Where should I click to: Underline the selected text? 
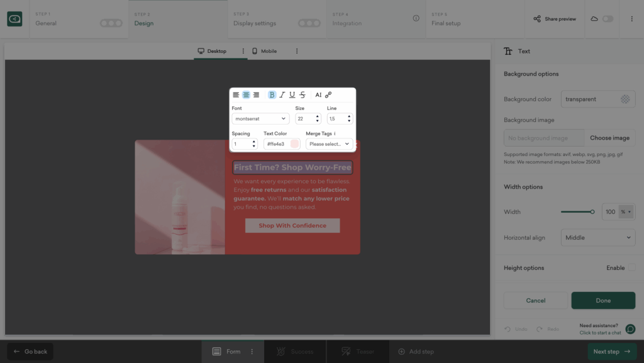click(x=292, y=95)
